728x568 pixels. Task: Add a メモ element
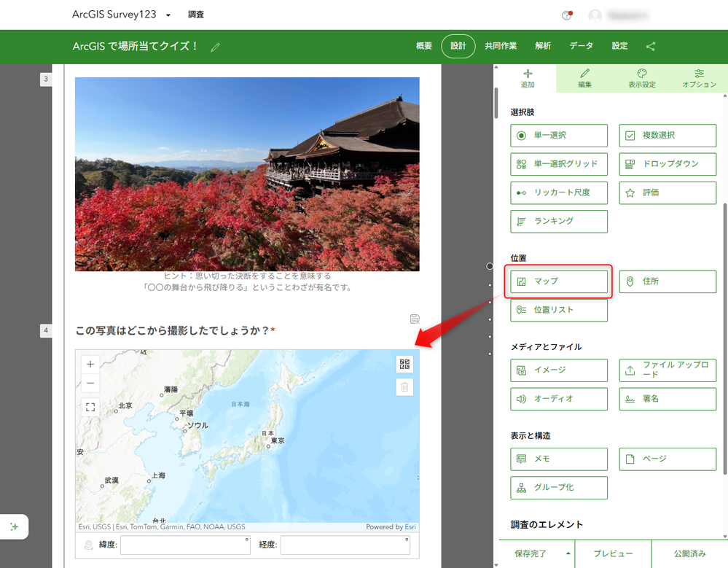558,459
